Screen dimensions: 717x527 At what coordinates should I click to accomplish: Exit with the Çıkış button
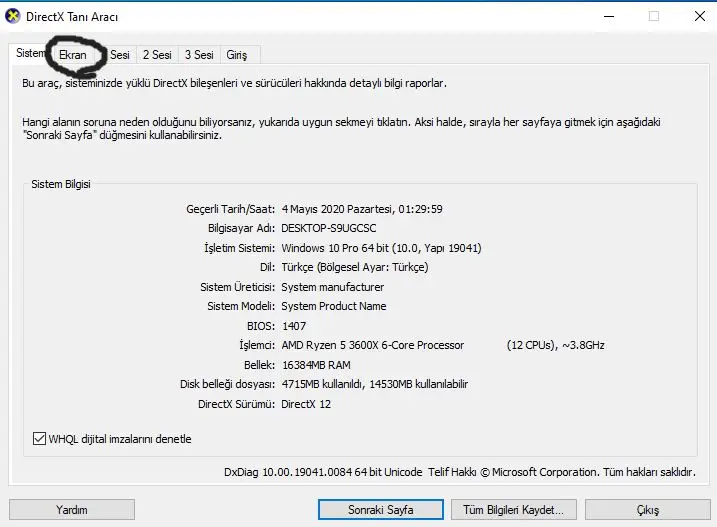[x=647, y=510]
